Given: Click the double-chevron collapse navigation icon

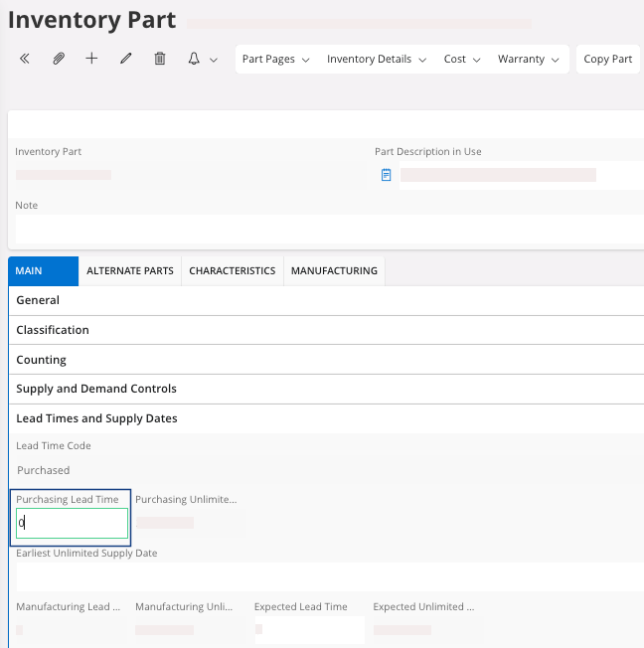Looking at the screenshot, I should tap(25, 60).
